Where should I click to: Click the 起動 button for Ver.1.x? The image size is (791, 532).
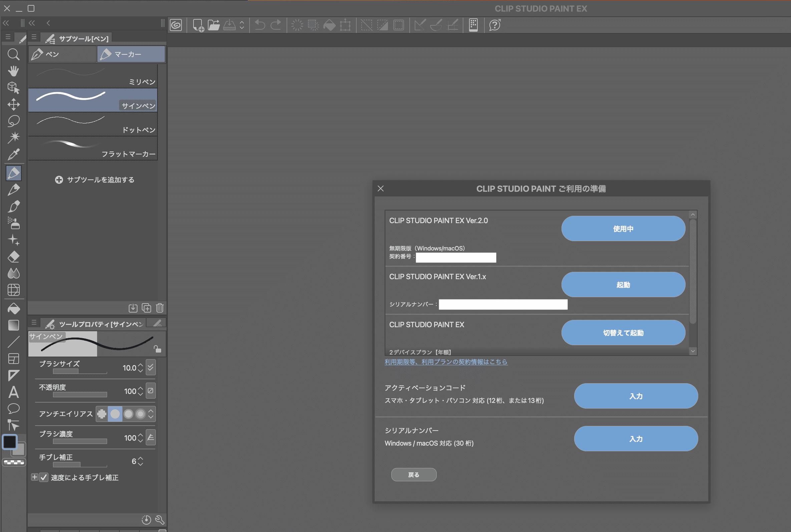coord(623,285)
